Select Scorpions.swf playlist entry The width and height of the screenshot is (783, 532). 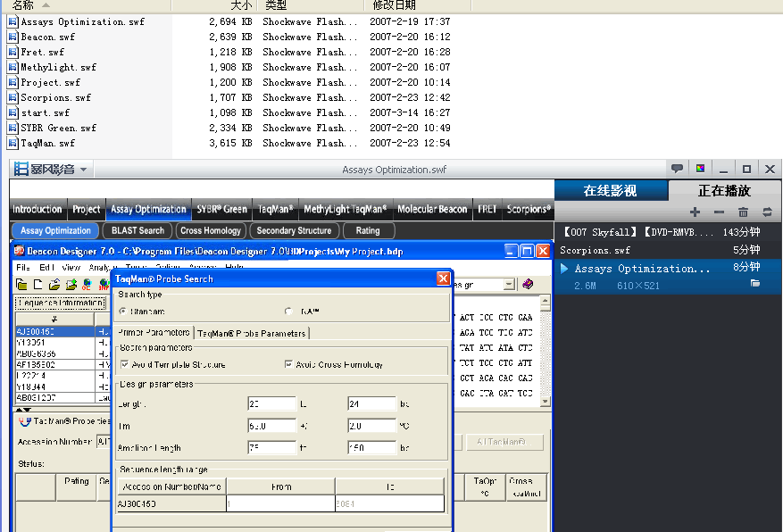[668, 250]
